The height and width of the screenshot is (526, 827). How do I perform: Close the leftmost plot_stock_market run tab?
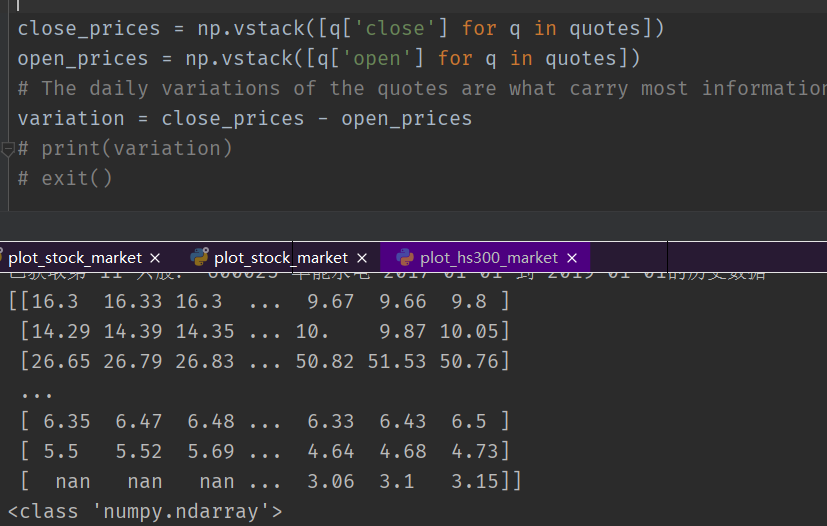click(x=155, y=258)
